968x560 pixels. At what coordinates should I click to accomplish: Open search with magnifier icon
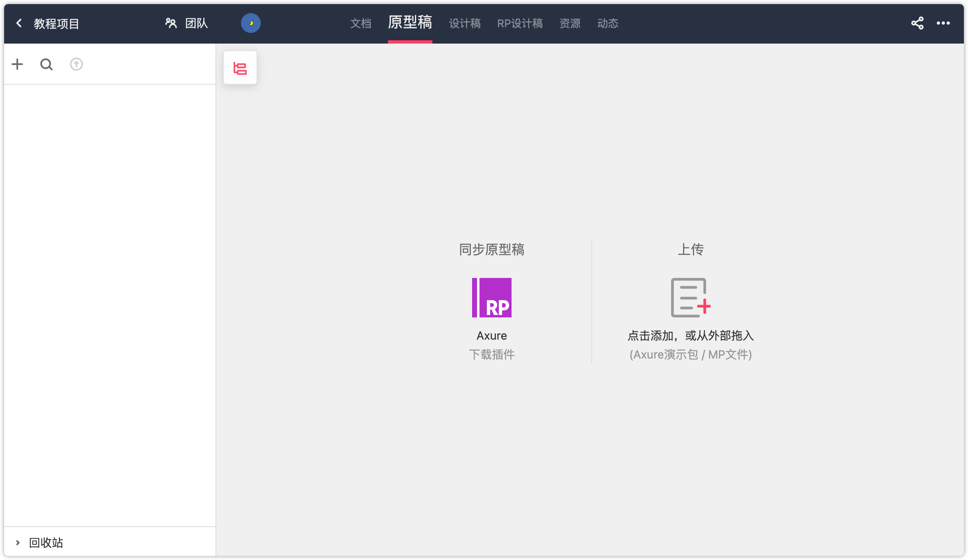tap(46, 64)
